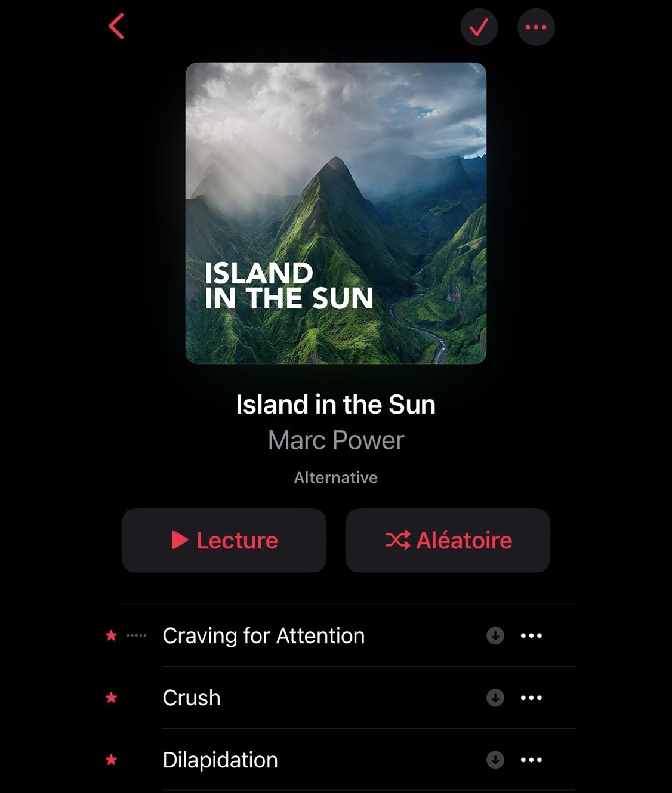Image resolution: width=672 pixels, height=793 pixels.
Task: Open the three-dot menu for Crush
Action: click(x=531, y=698)
